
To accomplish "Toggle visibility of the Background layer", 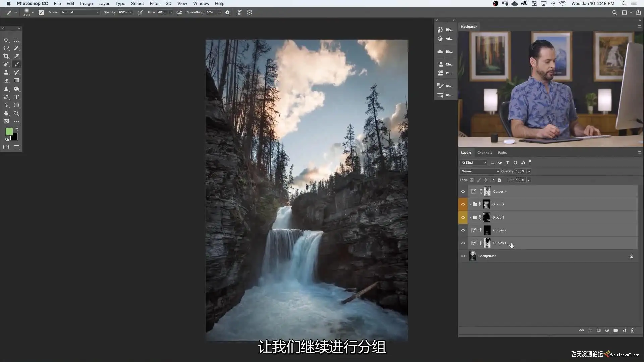I will 463,256.
